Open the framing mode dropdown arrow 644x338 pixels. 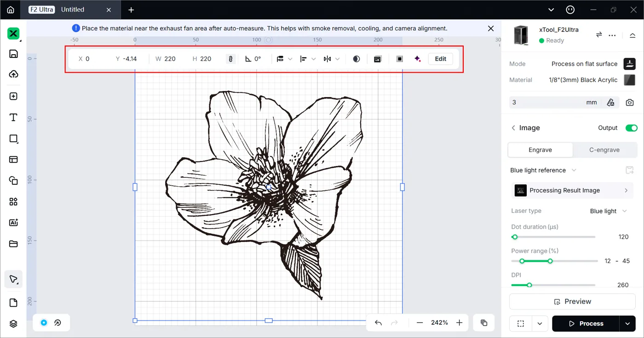coord(540,324)
